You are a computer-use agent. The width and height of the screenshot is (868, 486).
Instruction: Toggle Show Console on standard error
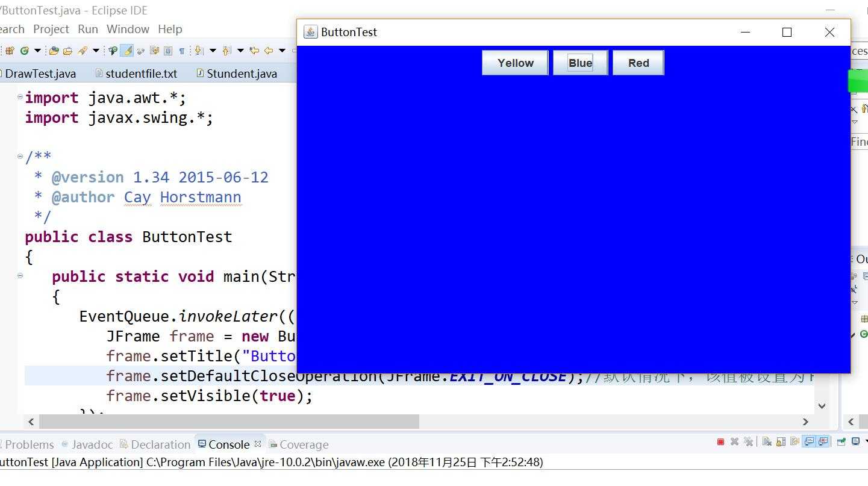[823, 442]
